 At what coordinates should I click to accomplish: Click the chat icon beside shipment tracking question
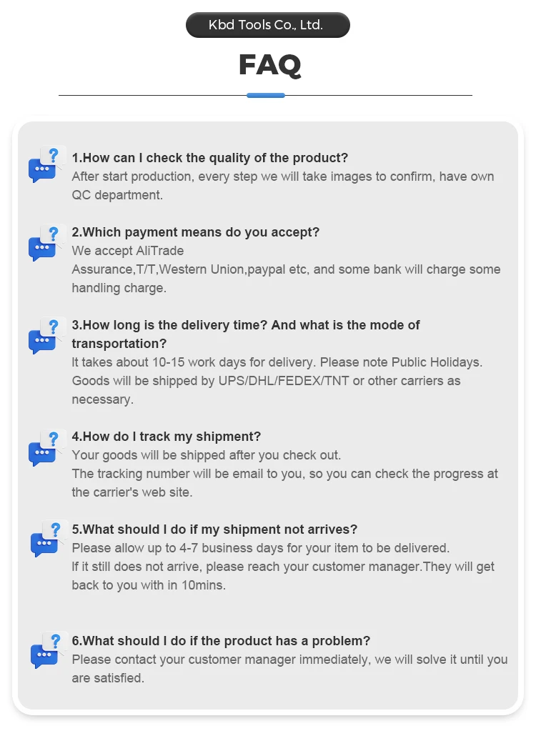(x=46, y=448)
